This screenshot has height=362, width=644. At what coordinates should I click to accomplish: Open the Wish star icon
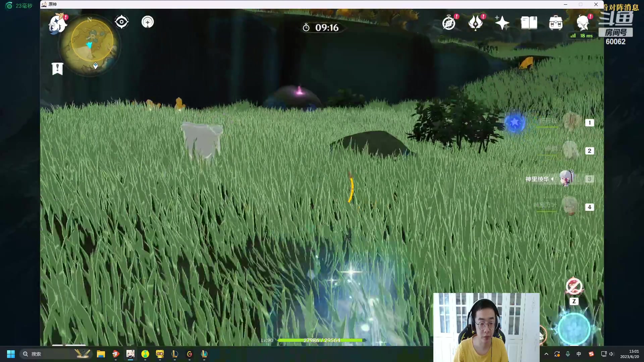click(502, 23)
